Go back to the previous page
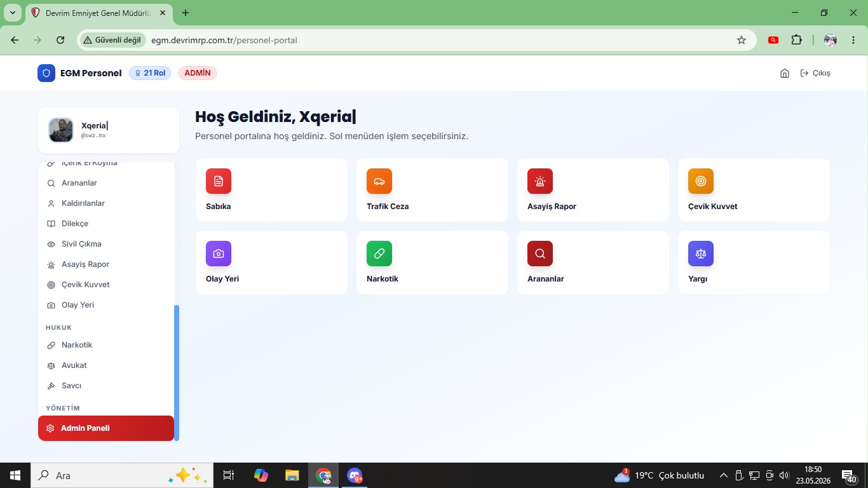This screenshot has width=868, height=488. click(x=15, y=40)
